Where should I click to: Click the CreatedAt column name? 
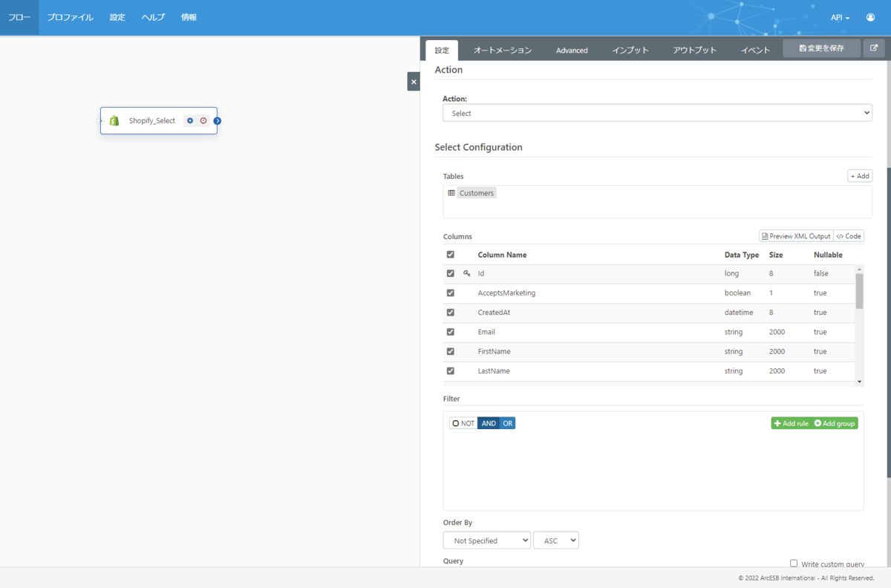494,313
